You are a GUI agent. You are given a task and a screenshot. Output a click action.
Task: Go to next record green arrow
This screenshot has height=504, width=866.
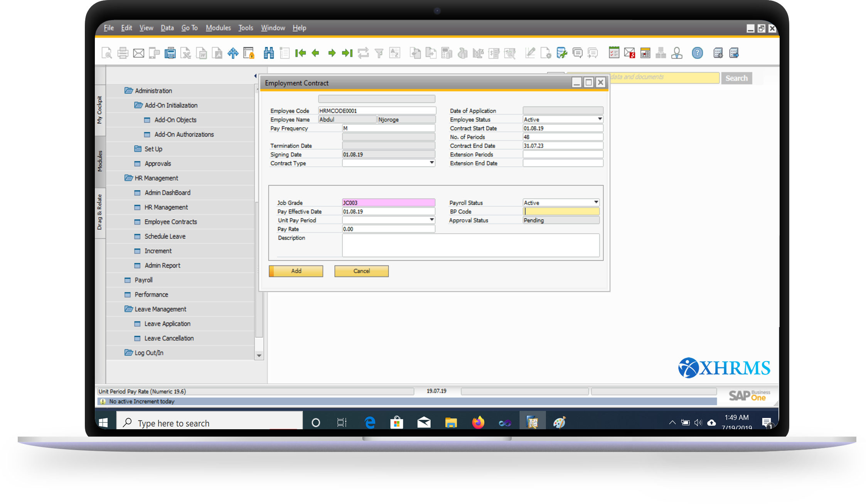coord(332,53)
